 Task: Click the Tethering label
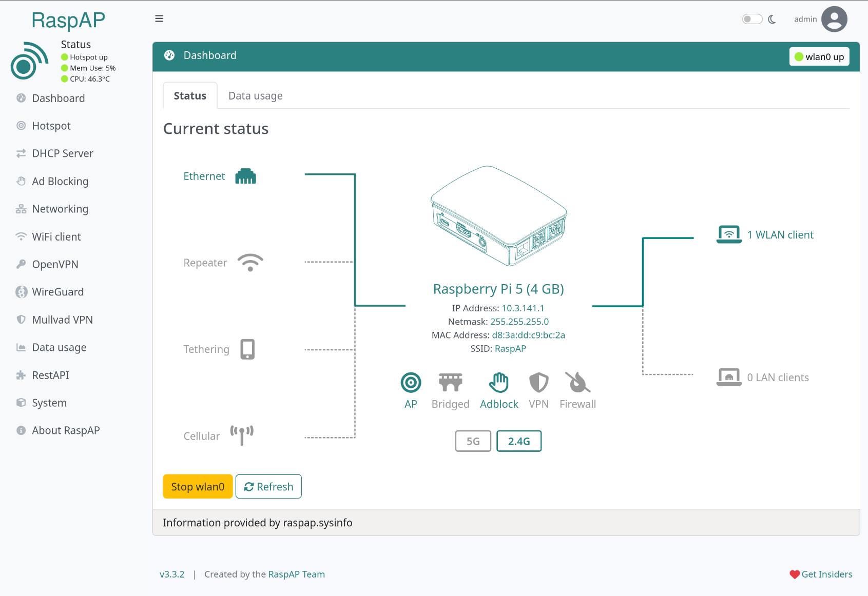[x=206, y=349]
